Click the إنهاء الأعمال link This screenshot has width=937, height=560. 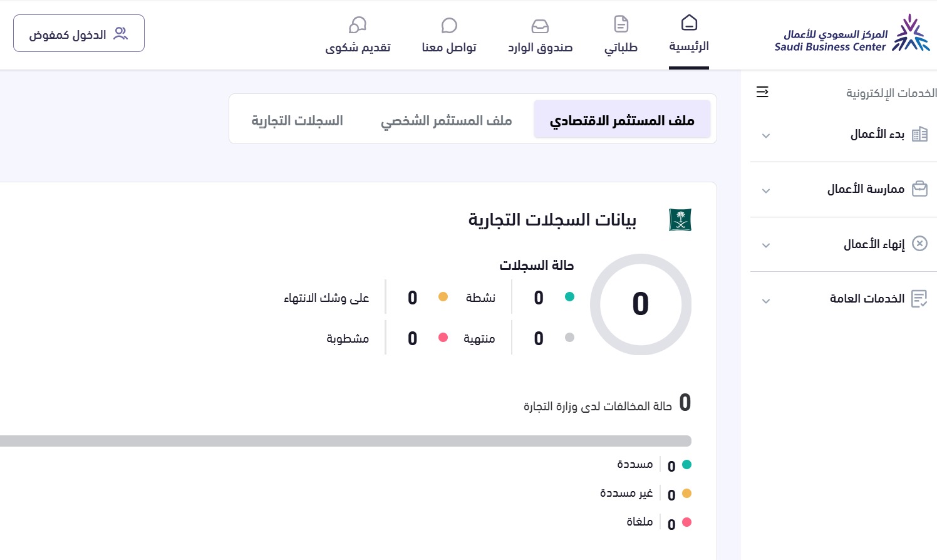click(x=874, y=244)
